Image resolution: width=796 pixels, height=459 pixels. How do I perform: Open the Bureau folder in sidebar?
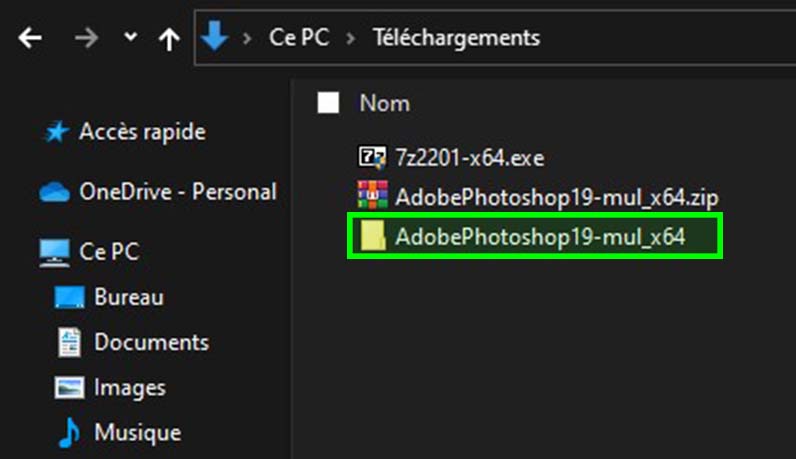128,297
